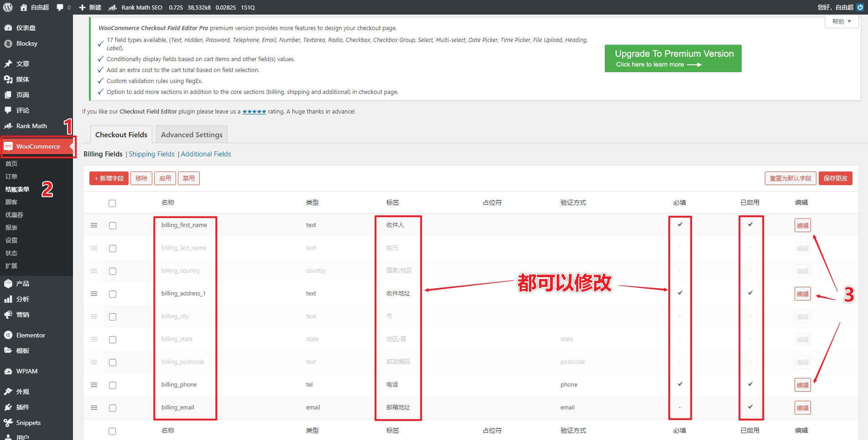Open the 媒体 media menu
Viewport: 868px width, 440px height.
[x=23, y=79]
